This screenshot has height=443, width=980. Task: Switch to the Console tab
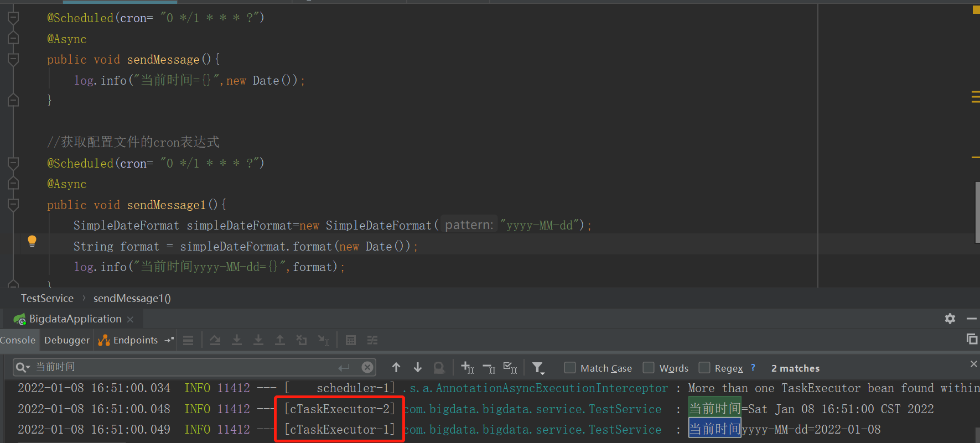18,340
